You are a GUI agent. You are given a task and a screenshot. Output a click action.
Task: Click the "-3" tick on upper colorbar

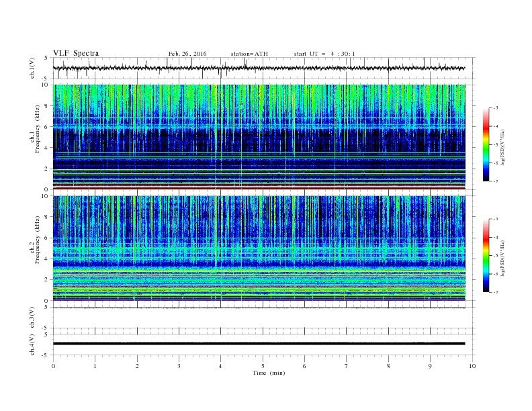click(496, 108)
